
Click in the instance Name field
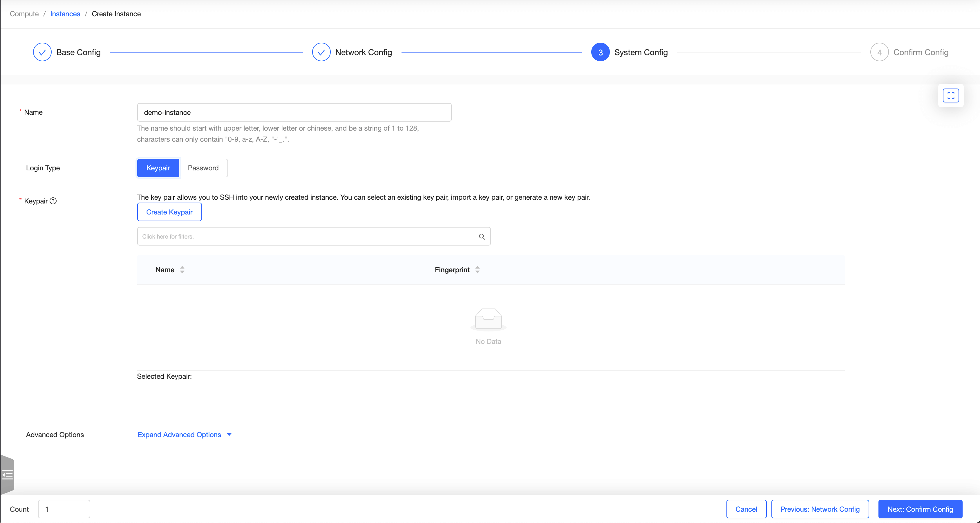pos(294,112)
